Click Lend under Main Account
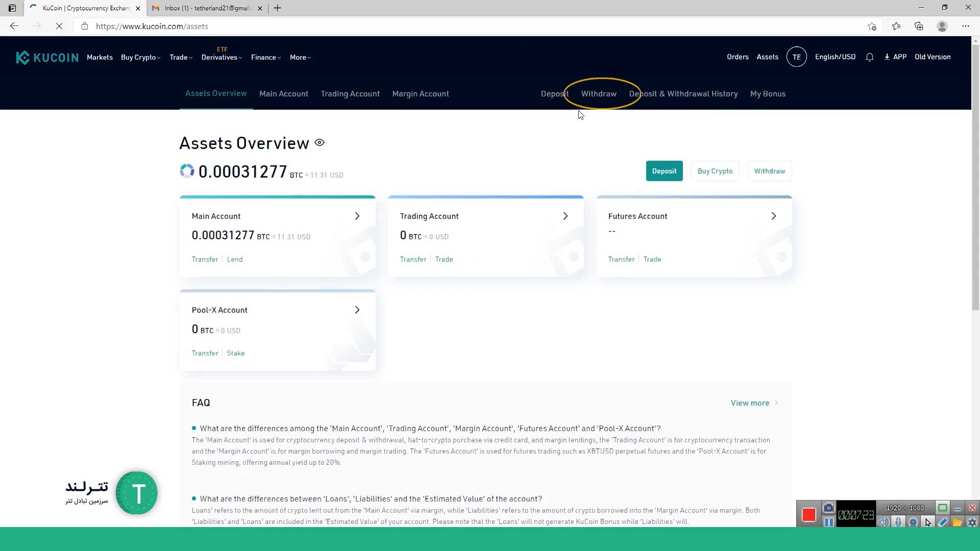This screenshot has height=551, width=980. click(235, 259)
